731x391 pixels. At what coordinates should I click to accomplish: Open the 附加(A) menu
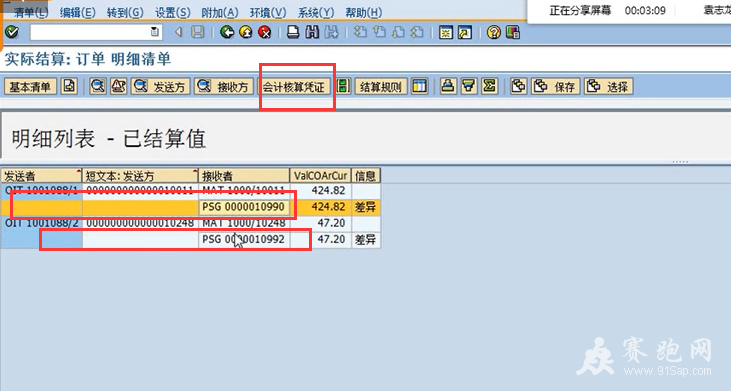(220, 13)
